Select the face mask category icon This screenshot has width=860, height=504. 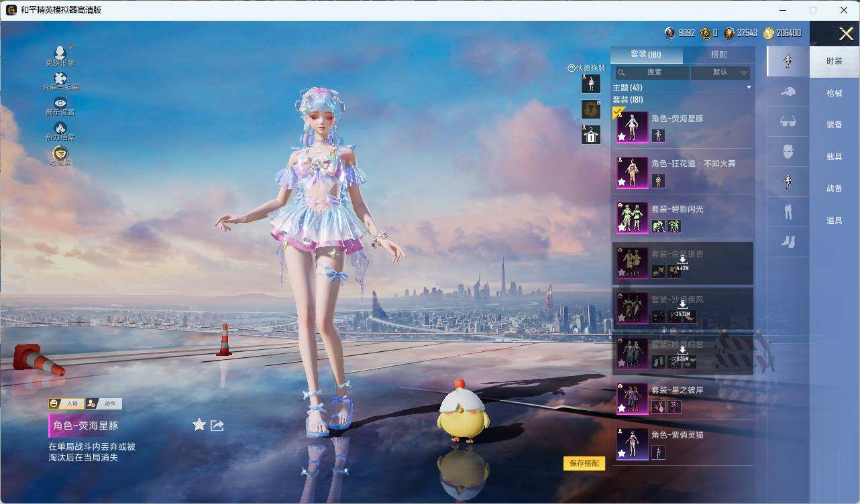(x=788, y=151)
